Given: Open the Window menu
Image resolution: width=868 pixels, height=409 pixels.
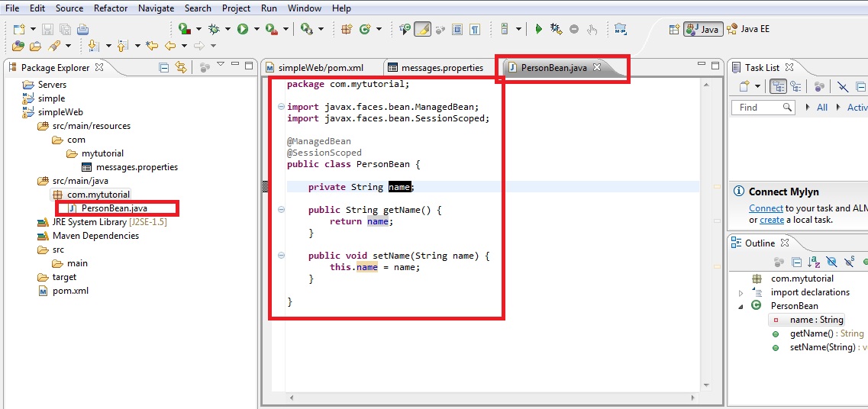Looking at the screenshot, I should point(305,8).
